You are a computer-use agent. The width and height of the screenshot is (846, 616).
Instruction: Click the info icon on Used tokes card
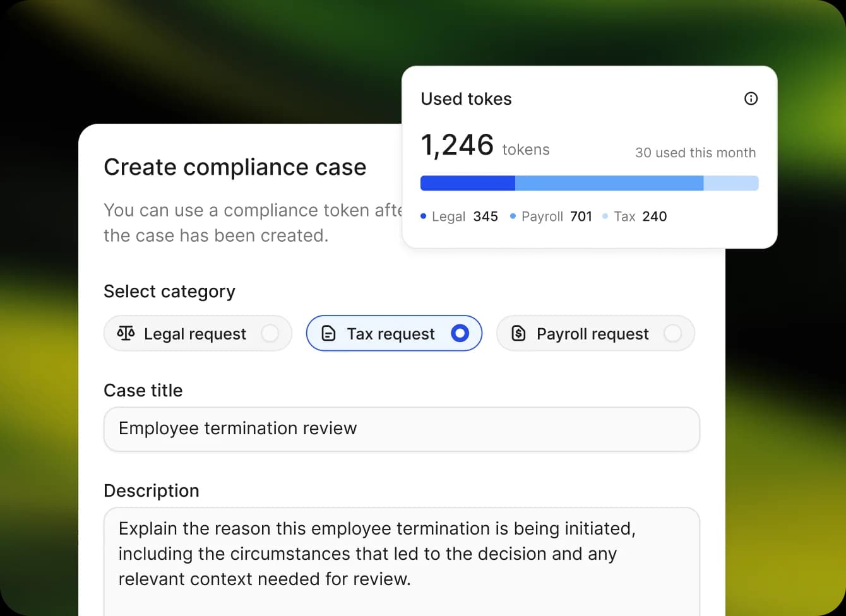pyautogui.click(x=751, y=98)
